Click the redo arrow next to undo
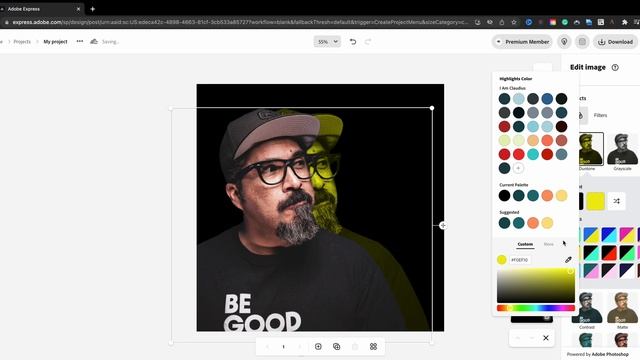640x360 pixels. [x=368, y=42]
